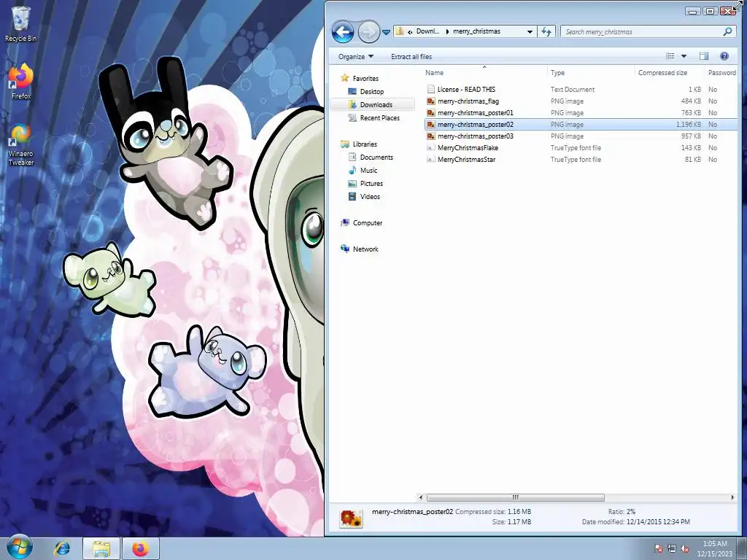Open the Documents library
Viewport: 747px width, 560px height.
point(376,157)
